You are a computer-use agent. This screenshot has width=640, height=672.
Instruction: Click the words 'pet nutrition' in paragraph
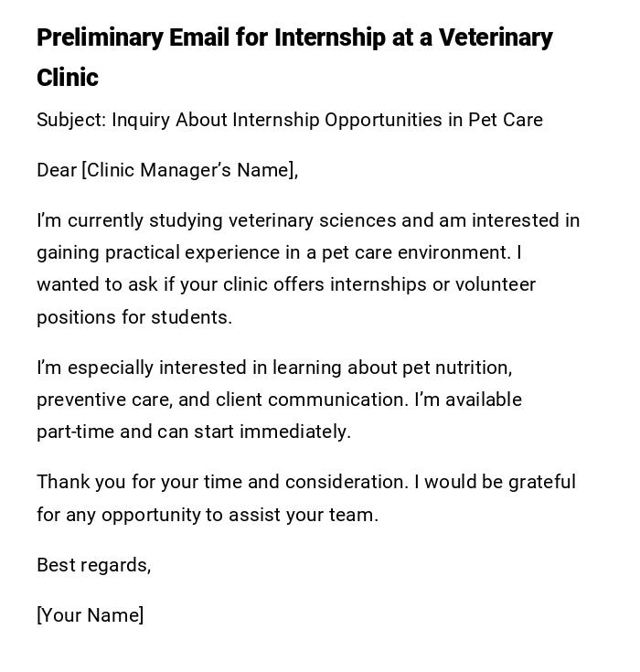[x=456, y=368]
